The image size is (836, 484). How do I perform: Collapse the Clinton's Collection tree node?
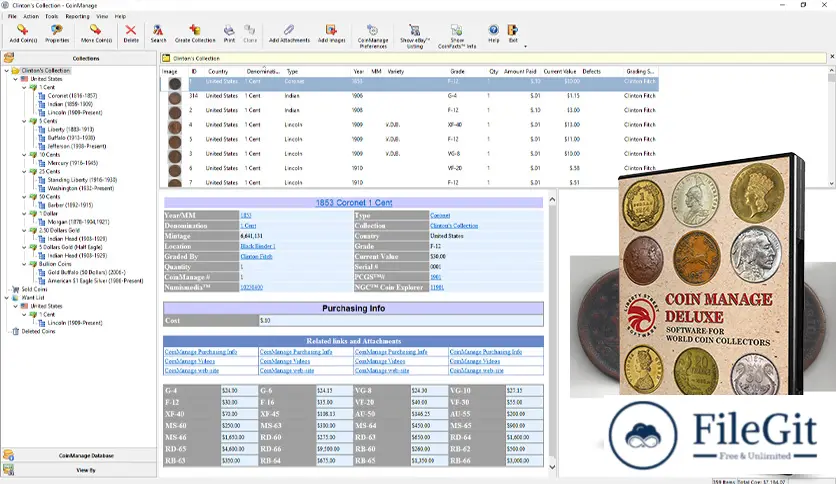(x=6, y=70)
